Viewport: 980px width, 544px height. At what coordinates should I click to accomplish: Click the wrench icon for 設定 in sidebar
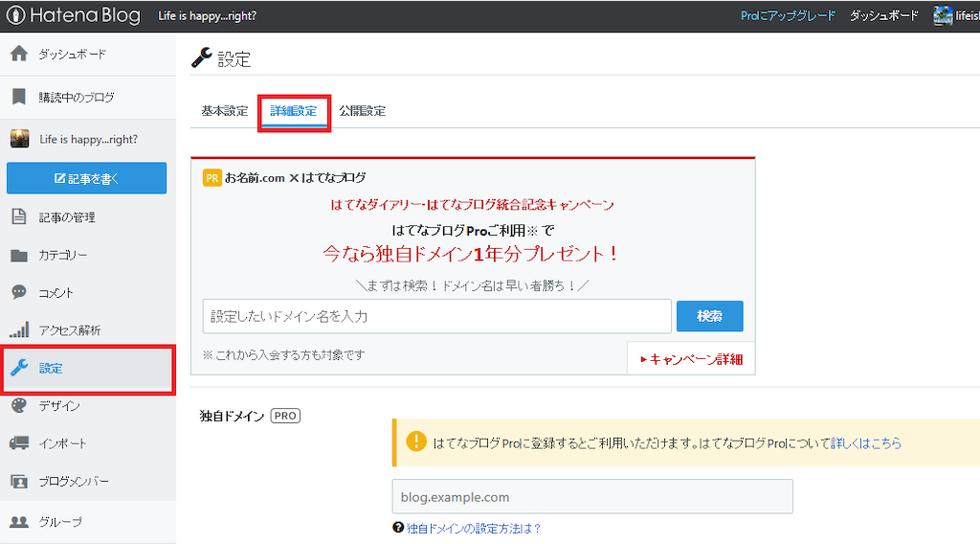(x=19, y=368)
